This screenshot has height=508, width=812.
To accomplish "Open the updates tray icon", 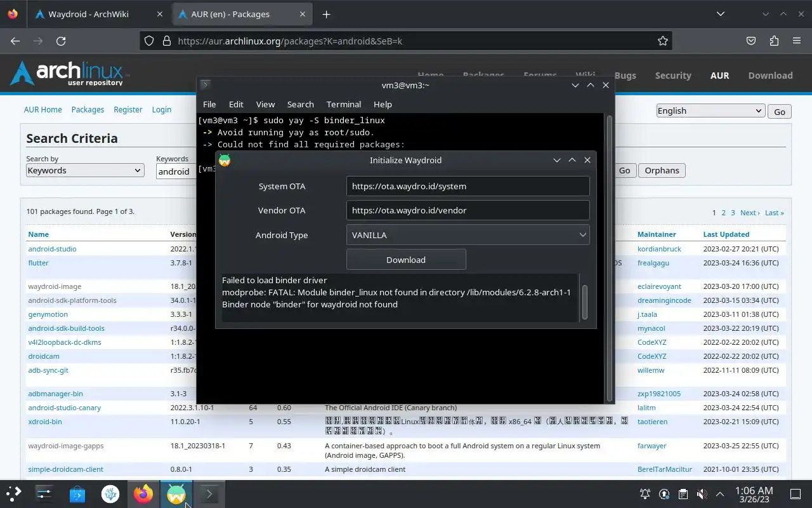I will [664, 494].
